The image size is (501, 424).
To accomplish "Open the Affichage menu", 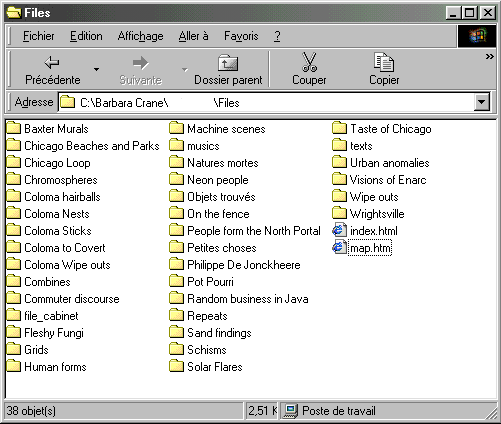I will point(140,36).
